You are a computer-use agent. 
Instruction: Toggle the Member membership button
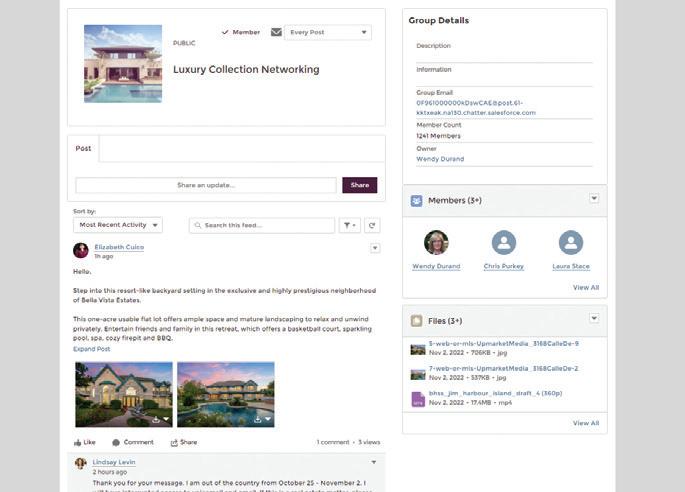pyautogui.click(x=241, y=32)
